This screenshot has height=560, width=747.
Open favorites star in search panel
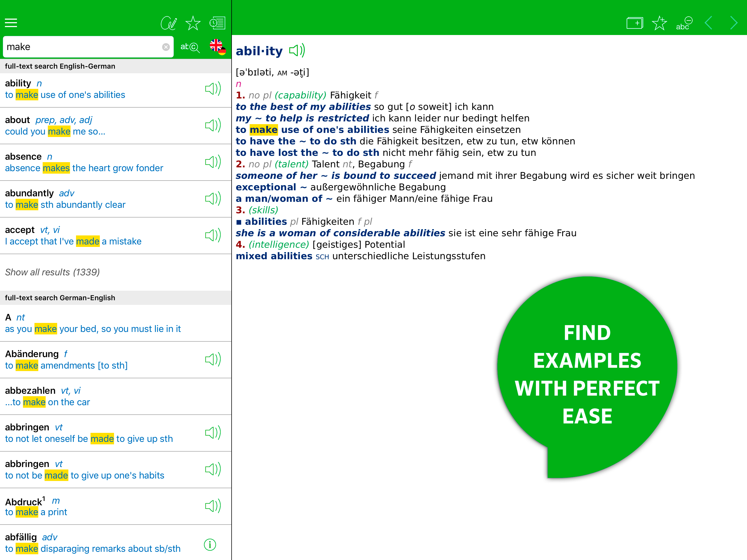(193, 23)
